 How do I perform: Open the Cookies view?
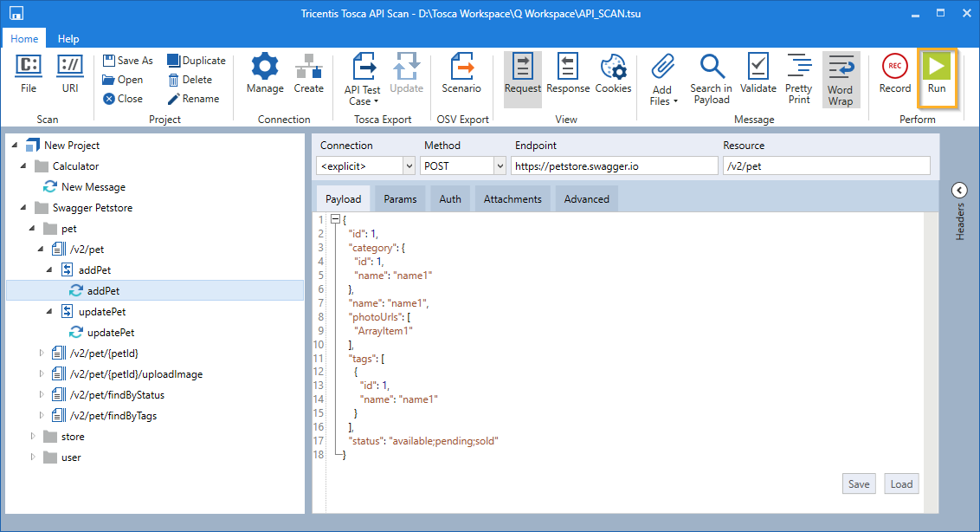pos(613,75)
